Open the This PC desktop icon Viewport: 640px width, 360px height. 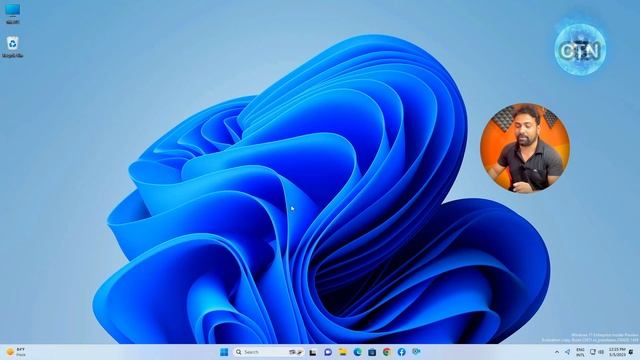click(x=13, y=13)
